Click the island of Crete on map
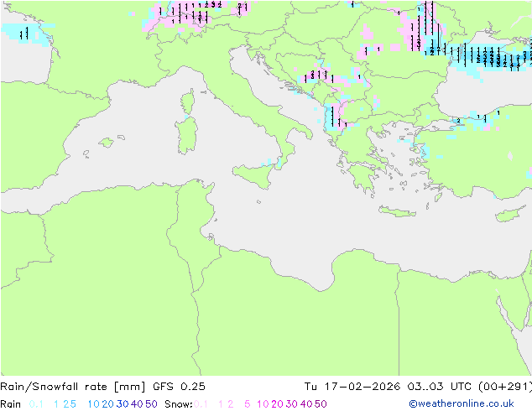532x411 pixels. (397, 211)
